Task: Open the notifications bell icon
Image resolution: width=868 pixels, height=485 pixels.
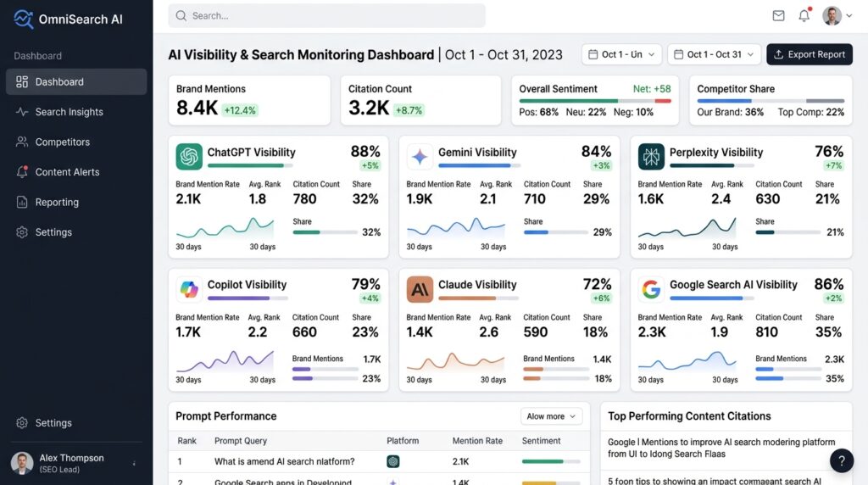Action: (804, 15)
